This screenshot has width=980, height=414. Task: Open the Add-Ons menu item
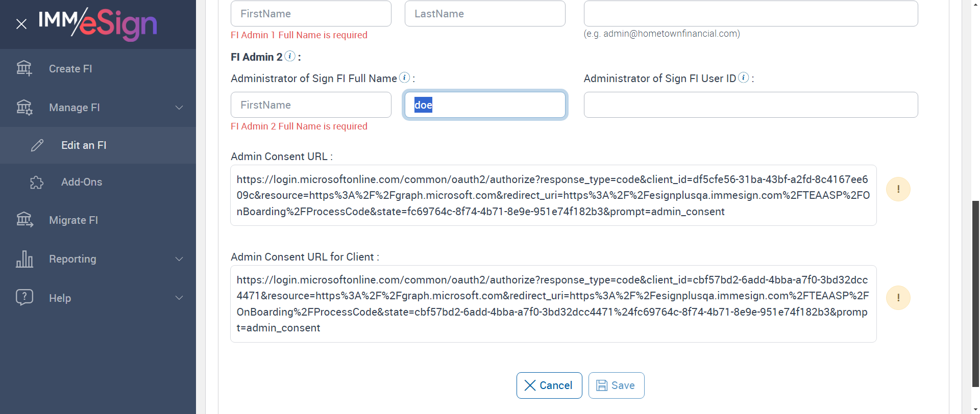click(x=82, y=182)
